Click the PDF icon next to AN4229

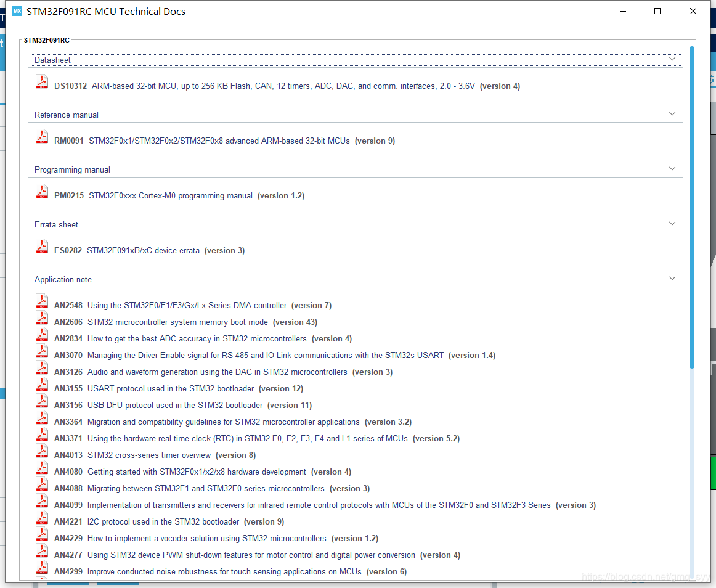[42, 534]
